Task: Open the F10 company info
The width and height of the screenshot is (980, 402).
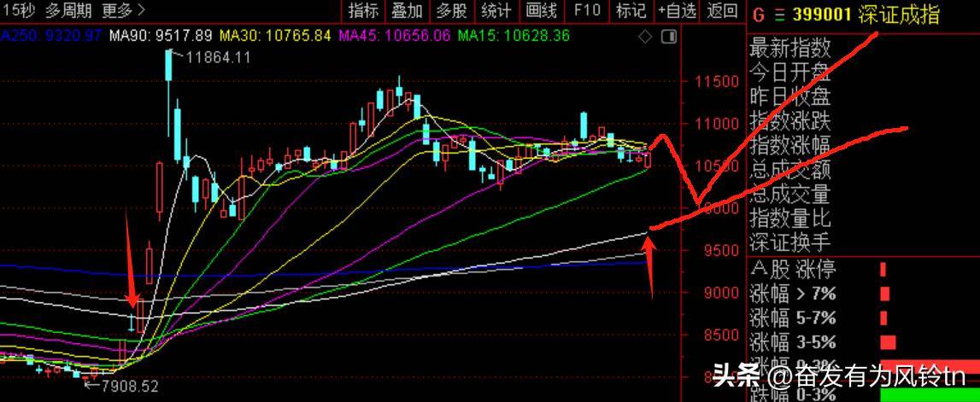Action: coord(587,10)
